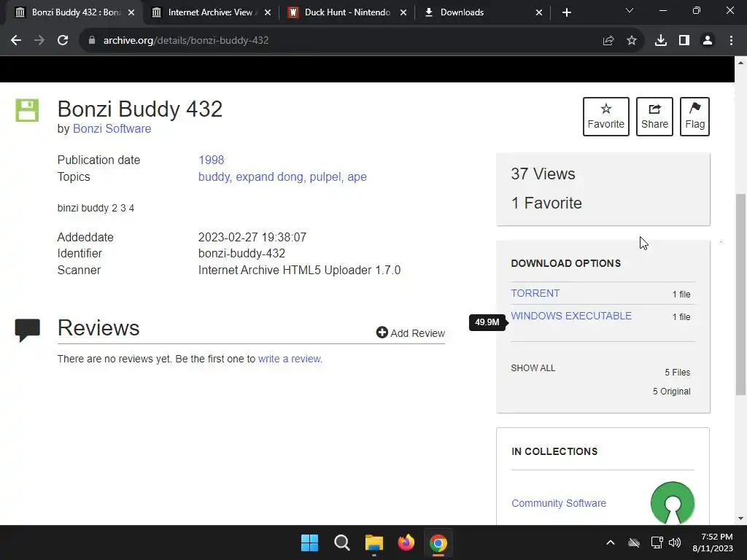747x560 pixels.
Task: Open a new tab
Action: (566, 12)
